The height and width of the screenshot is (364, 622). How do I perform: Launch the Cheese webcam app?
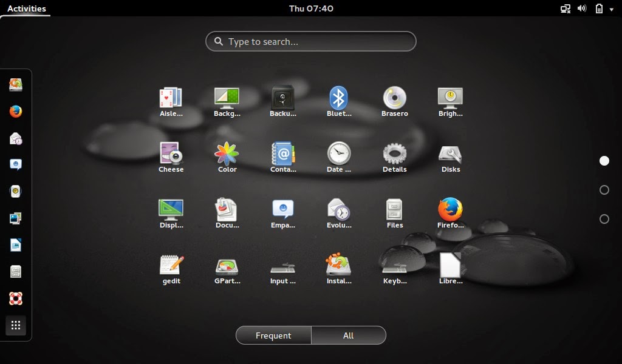click(171, 153)
